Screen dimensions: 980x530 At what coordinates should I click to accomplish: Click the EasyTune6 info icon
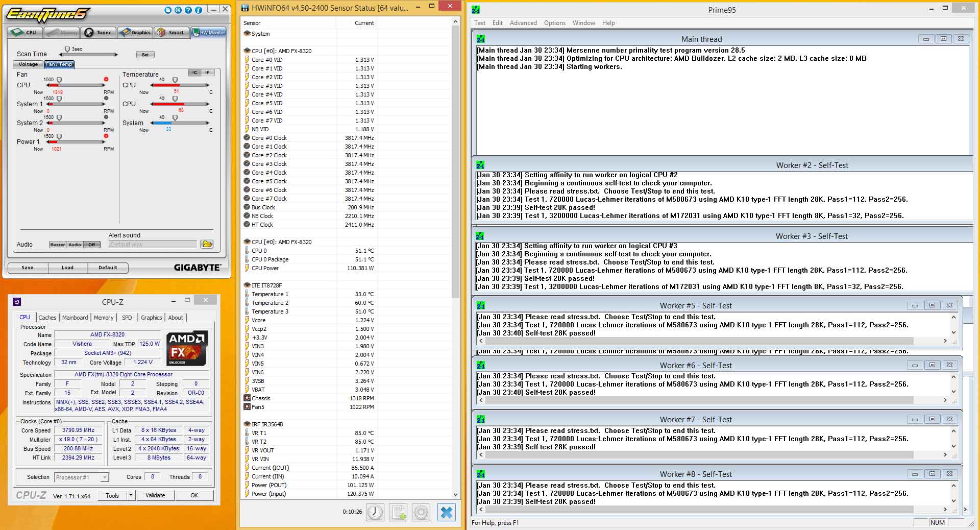(x=199, y=10)
